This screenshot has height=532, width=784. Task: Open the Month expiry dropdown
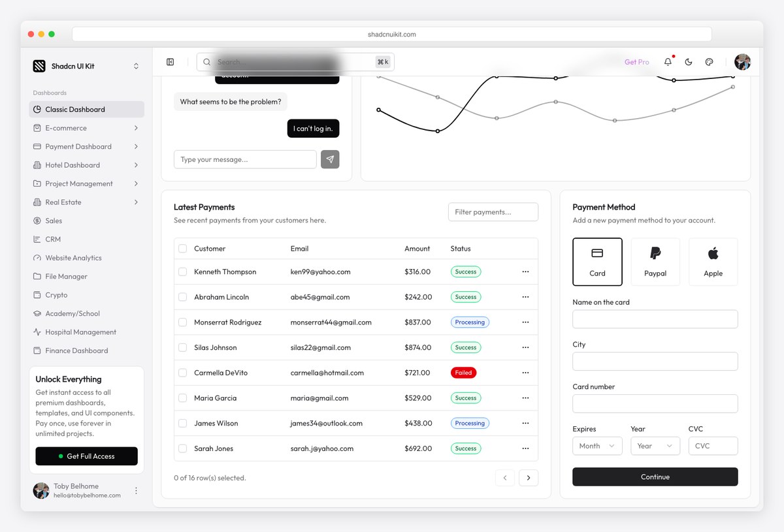point(597,446)
